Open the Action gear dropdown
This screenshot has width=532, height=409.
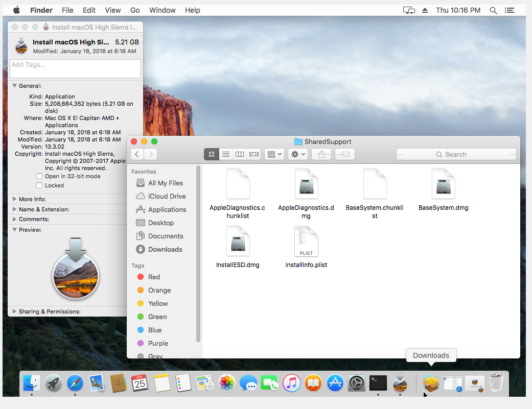[x=297, y=154]
